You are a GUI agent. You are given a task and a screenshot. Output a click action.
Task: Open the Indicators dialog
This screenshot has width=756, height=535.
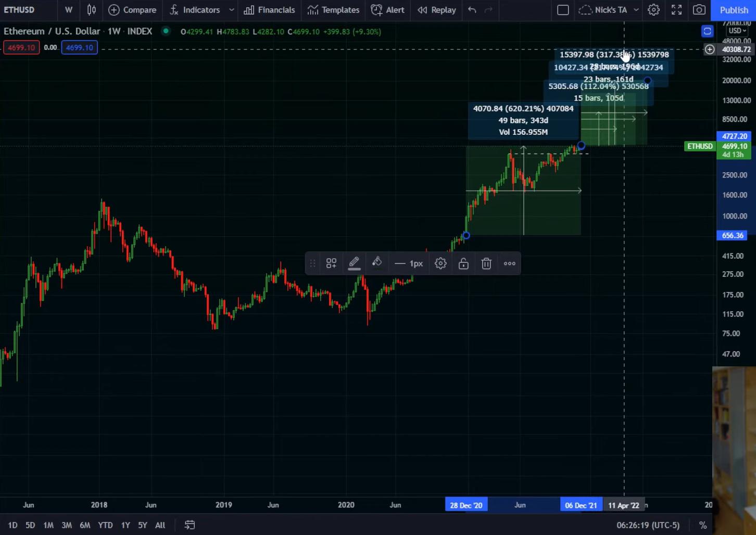pyautogui.click(x=195, y=10)
